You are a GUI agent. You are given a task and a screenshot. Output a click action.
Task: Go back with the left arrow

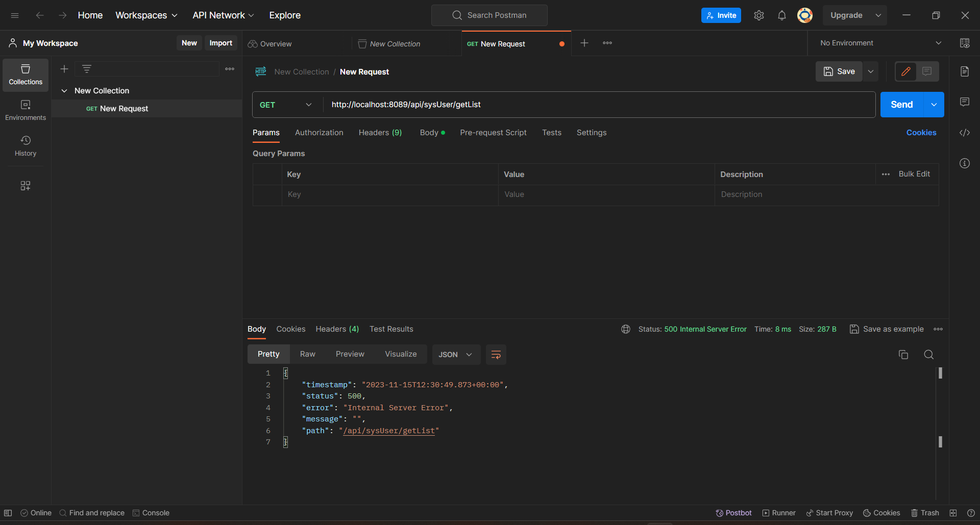(39, 15)
